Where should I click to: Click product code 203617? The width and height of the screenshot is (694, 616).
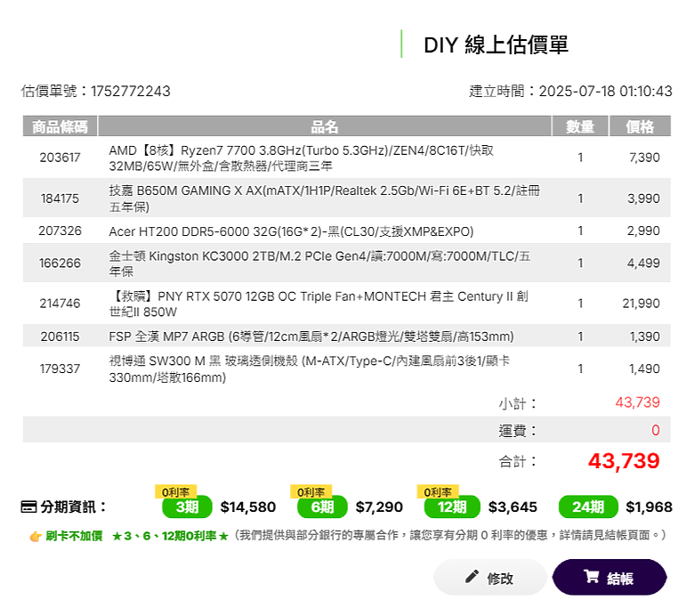pos(60,158)
